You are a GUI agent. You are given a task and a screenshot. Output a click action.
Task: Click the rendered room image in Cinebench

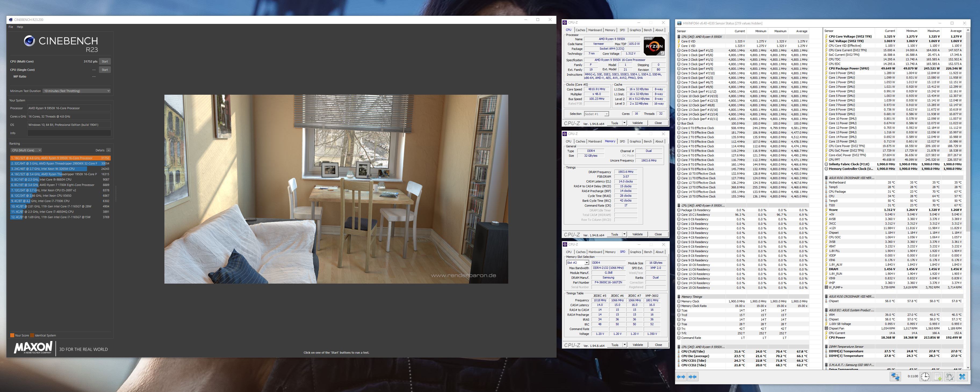click(x=336, y=189)
